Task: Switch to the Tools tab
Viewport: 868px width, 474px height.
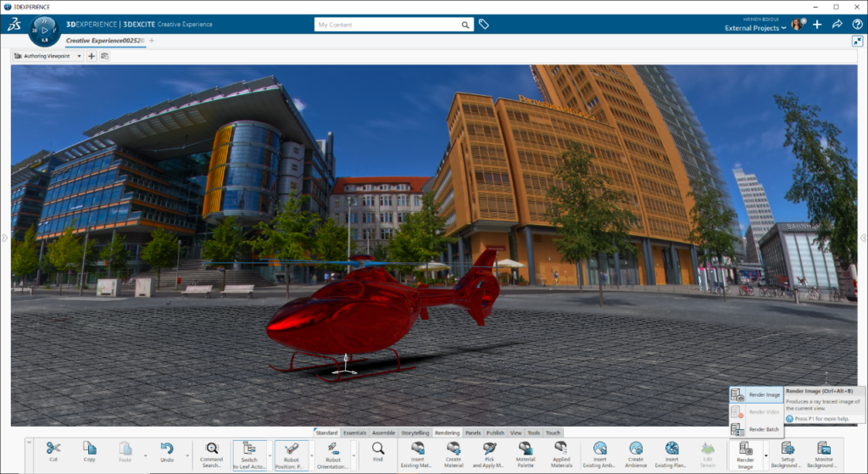Action: point(533,433)
